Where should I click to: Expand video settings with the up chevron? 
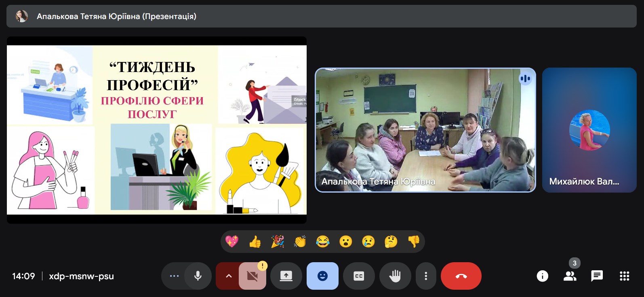pos(228,276)
